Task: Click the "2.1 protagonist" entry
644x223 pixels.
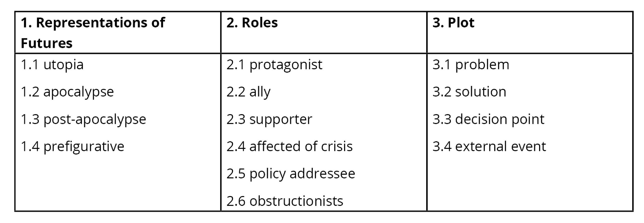Action: [x=274, y=65]
